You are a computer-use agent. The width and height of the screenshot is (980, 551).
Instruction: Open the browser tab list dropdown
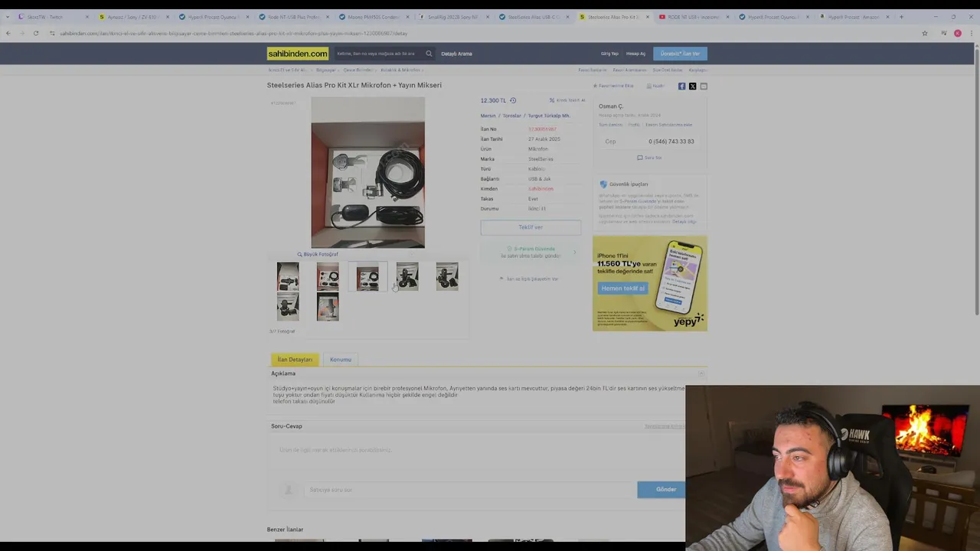point(8,17)
